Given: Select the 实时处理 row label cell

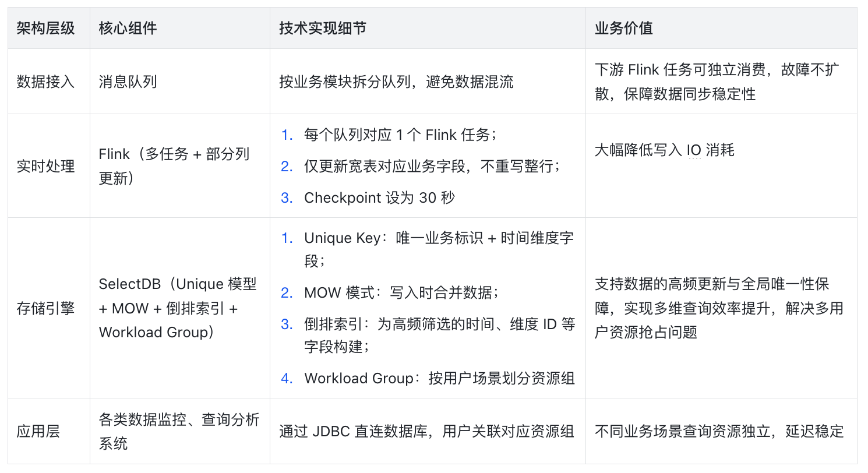Looking at the screenshot, I should pyautogui.click(x=46, y=166).
